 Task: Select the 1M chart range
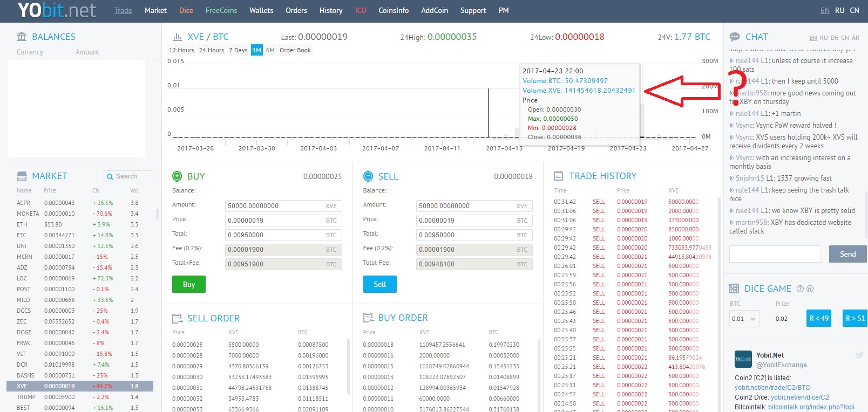click(257, 50)
